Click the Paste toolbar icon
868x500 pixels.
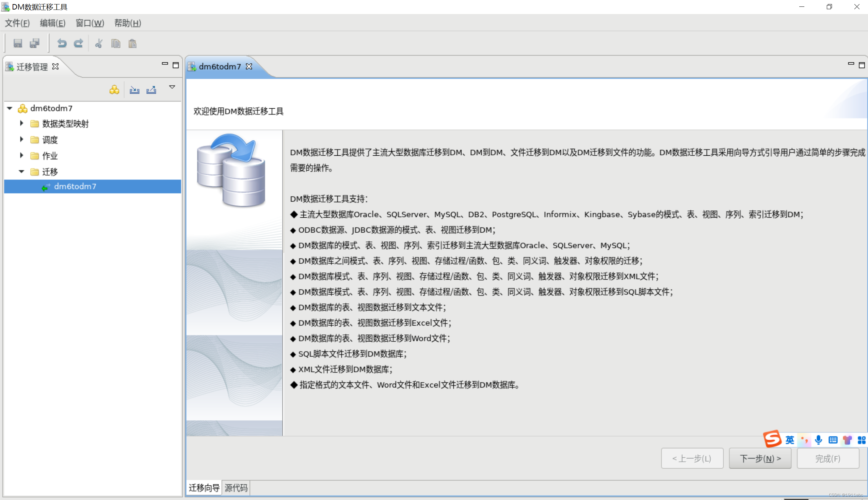pyautogui.click(x=133, y=43)
